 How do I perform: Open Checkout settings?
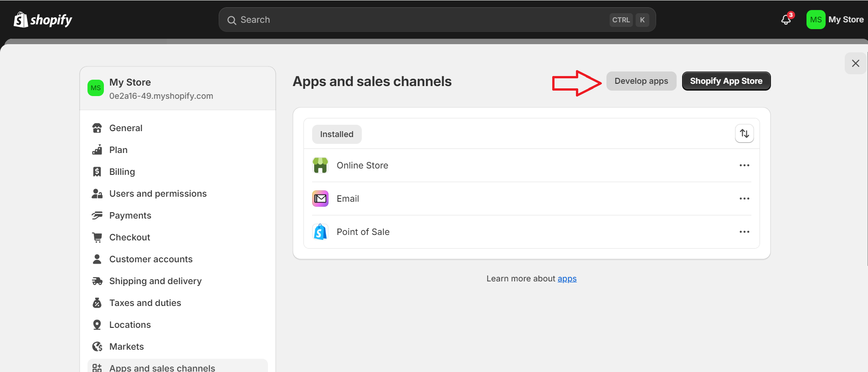[x=178, y=237]
